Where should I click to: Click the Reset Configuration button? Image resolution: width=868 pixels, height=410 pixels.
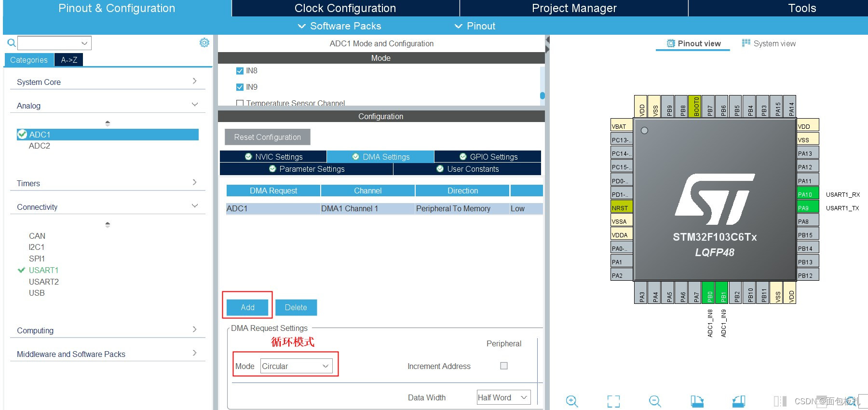268,137
